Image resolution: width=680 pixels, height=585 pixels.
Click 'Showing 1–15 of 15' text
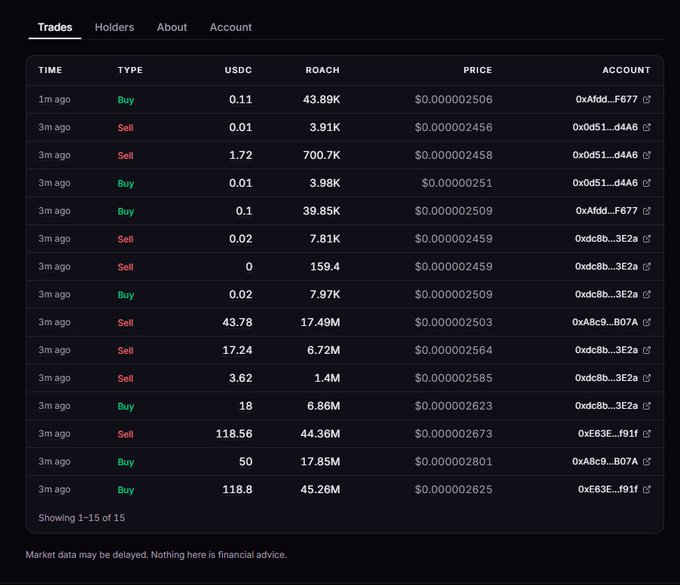click(x=82, y=518)
